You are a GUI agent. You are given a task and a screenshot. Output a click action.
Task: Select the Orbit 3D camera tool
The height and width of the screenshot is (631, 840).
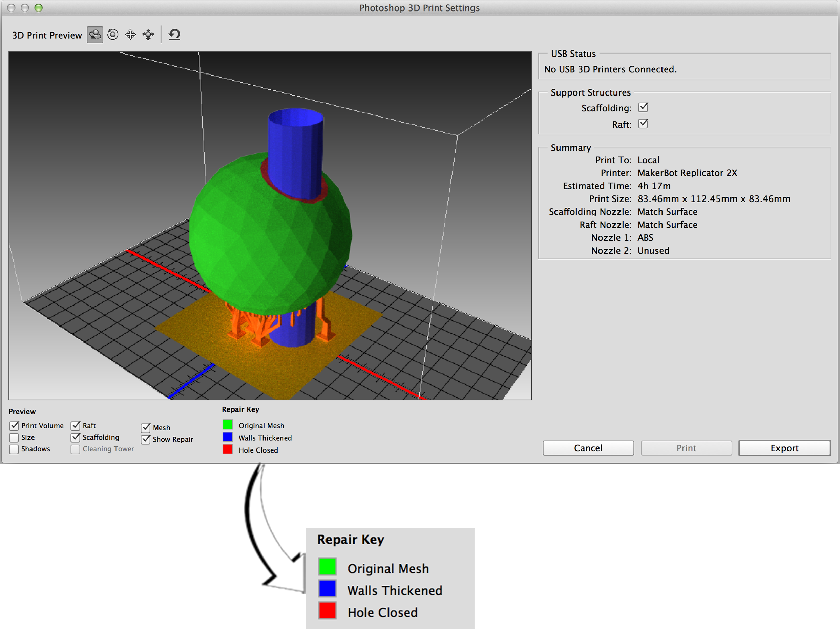click(x=95, y=35)
